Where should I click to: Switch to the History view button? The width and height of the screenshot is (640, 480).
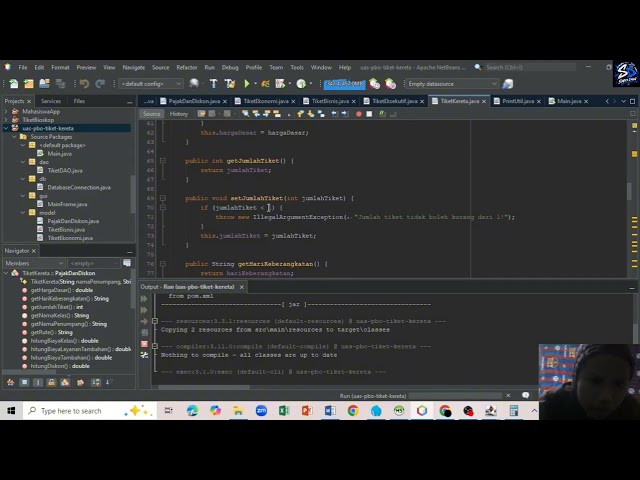(179, 114)
